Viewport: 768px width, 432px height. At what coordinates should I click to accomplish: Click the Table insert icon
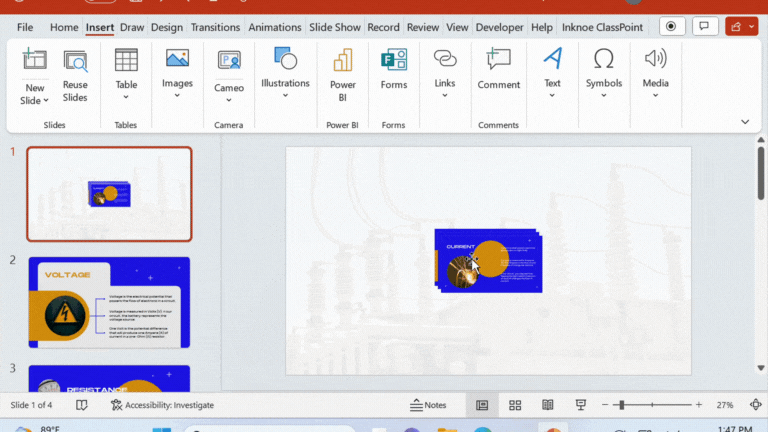point(126,60)
